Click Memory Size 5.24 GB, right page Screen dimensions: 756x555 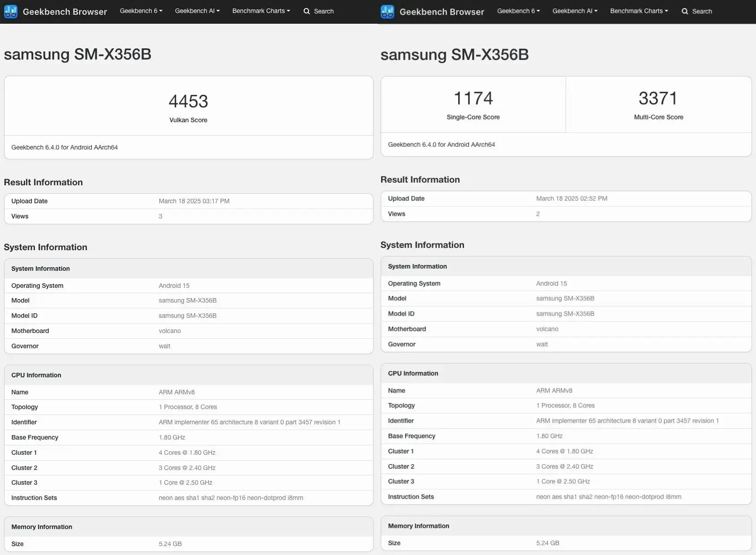(548, 543)
